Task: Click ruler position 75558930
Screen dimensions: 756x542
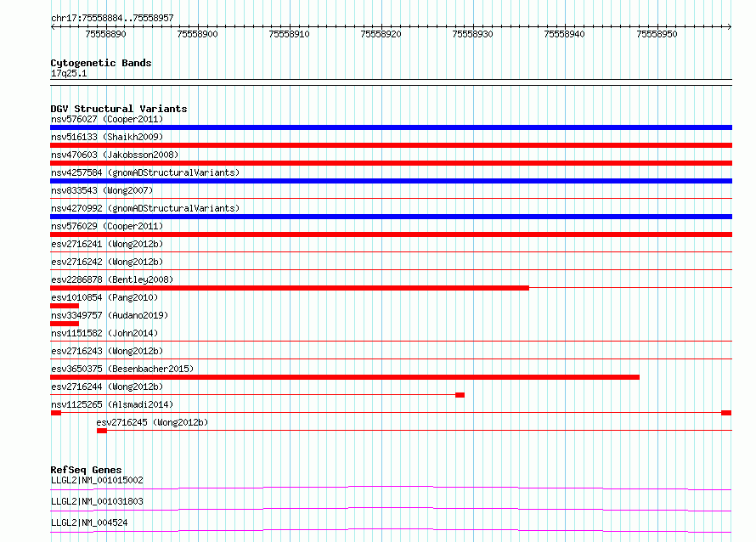Action: (472, 34)
